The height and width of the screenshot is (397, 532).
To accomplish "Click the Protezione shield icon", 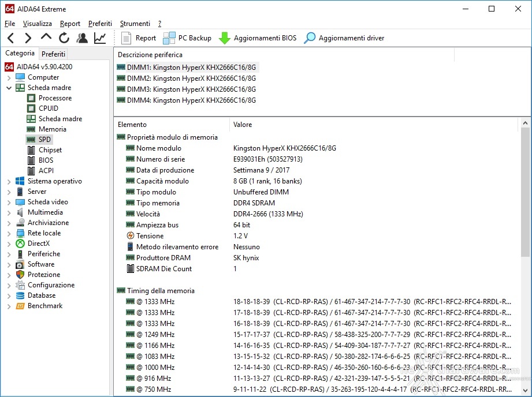I will click(x=20, y=275).
